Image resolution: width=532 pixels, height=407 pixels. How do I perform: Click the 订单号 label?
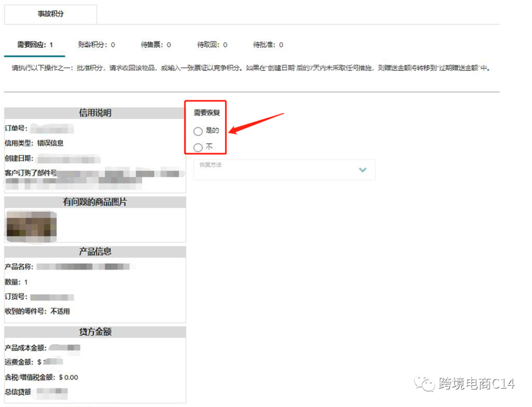point(16,128)
